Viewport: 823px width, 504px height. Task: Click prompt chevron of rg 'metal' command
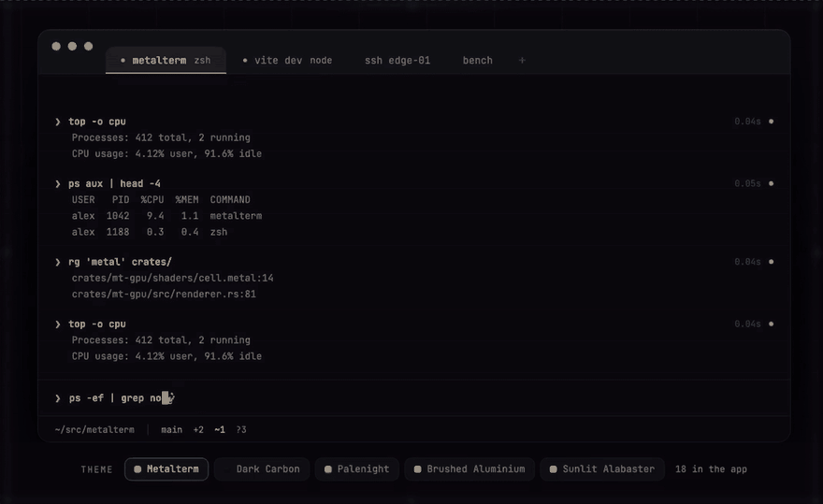58,262
